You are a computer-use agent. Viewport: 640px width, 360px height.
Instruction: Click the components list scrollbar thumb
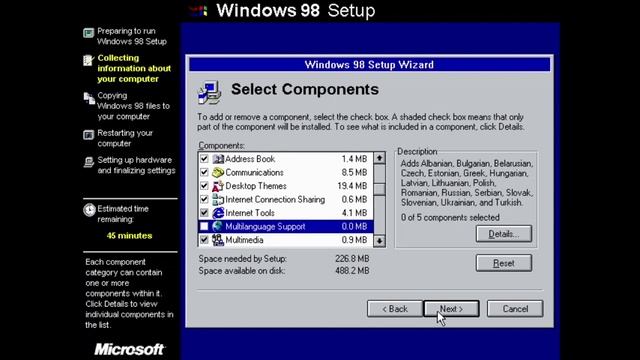[x=379, y=189]
